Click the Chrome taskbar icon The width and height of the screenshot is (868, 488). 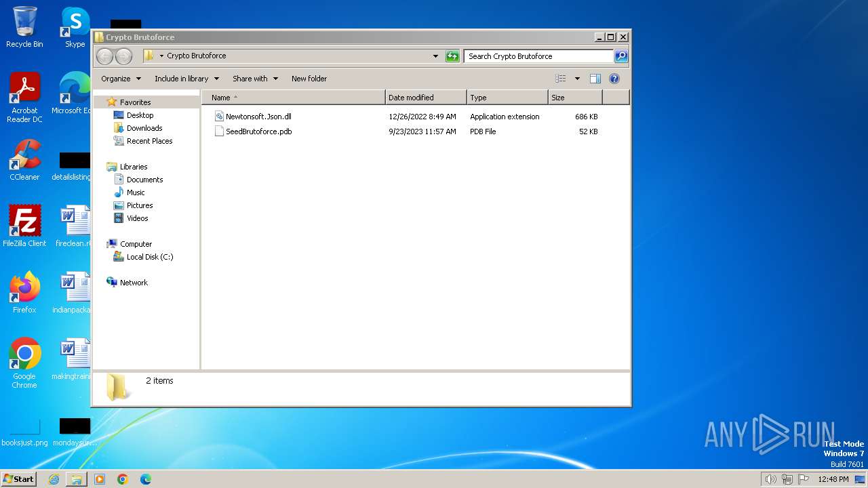[123, 479]
